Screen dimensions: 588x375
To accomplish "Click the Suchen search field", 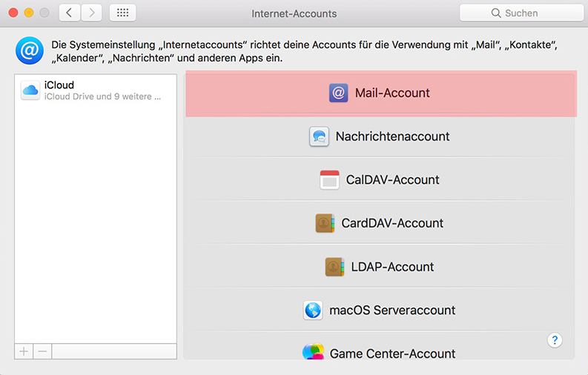I will [x=521, y=13].
